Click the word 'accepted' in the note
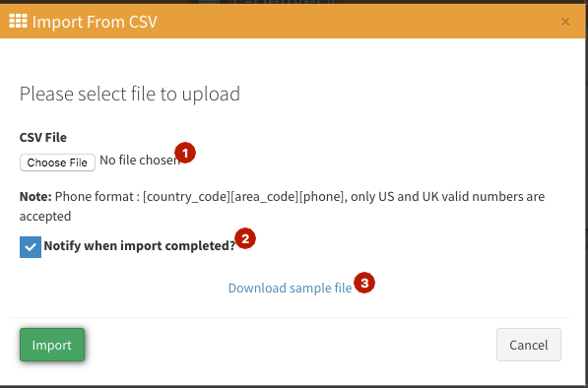The image size is (588, 388). tap(45, 217)
